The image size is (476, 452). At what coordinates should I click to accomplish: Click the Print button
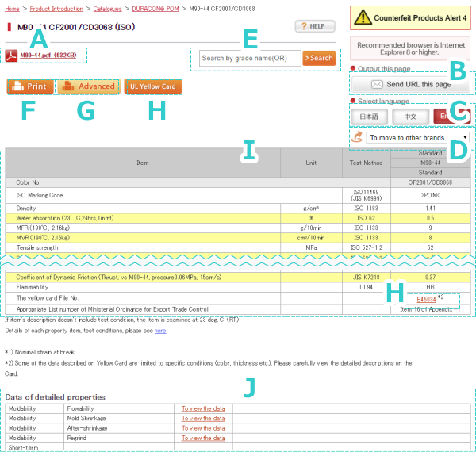click(30, 86)
